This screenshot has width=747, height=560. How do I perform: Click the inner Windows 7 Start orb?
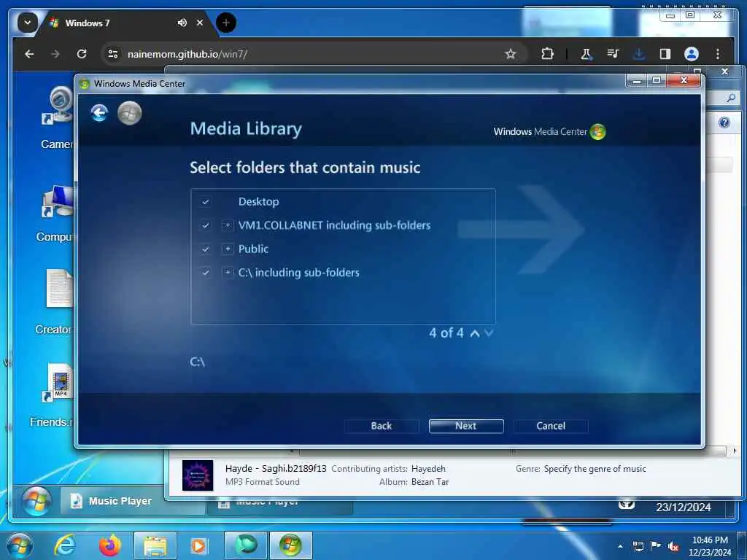[x=36, y=501]
